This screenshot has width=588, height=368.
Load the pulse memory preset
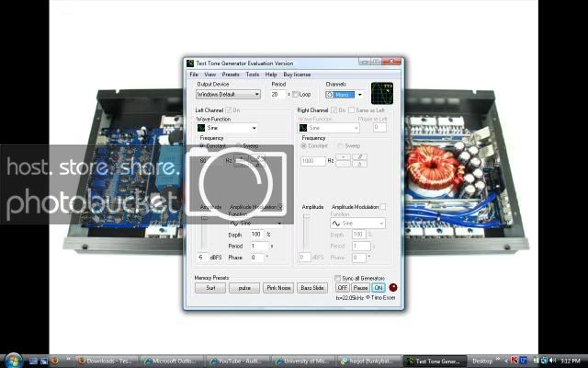[244, 288]
